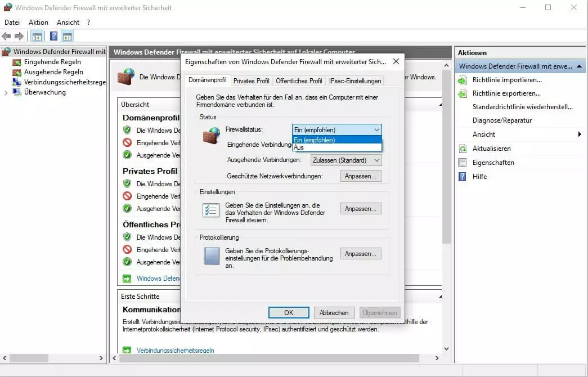This screenshot has width=588, height=377.
Task: Open the Aktion menu
Action: coord(38,23)
